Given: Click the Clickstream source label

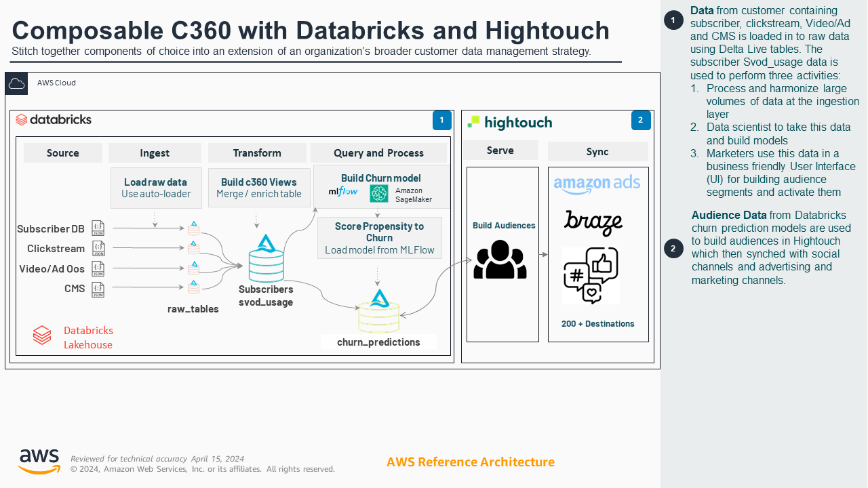Looking at the screenshot, I should click(x=56, y=249).
